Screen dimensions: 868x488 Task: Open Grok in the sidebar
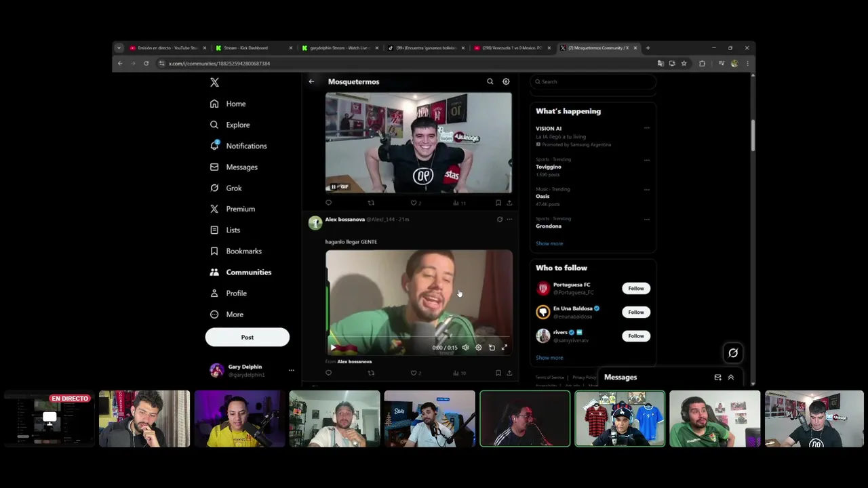point(226,188)
